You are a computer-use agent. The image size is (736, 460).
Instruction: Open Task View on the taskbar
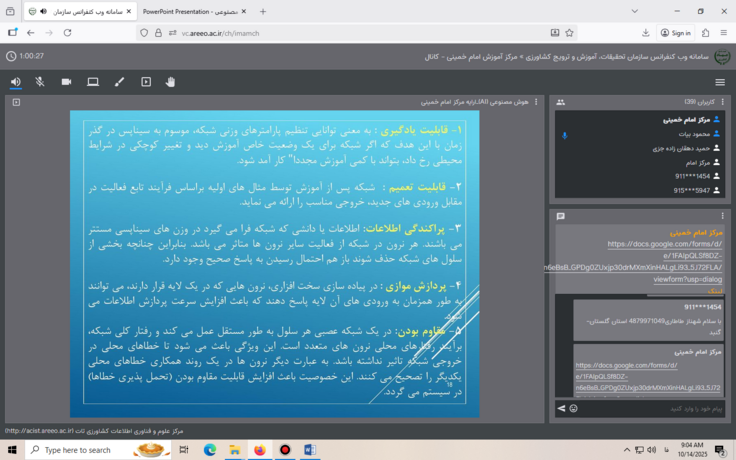tap(184, 450)
